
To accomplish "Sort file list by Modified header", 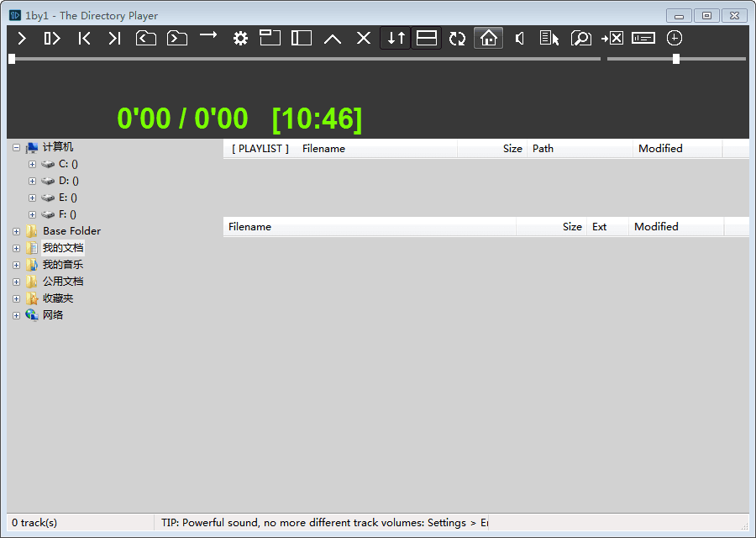I will pos(676,227).
